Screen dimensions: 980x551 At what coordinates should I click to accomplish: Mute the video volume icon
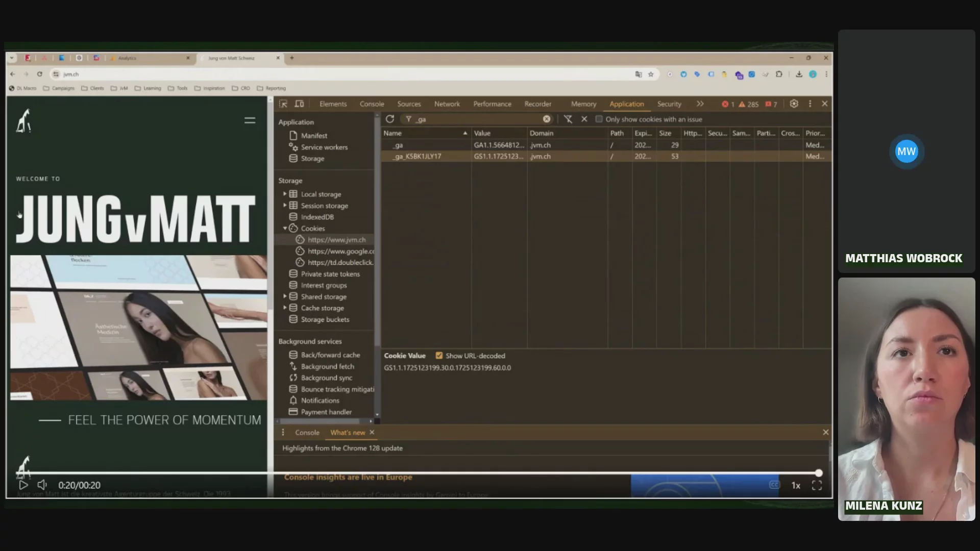click(42, 485)
